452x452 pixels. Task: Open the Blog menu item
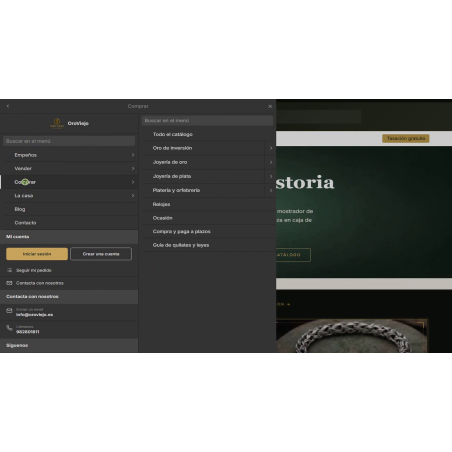point(20,209)
